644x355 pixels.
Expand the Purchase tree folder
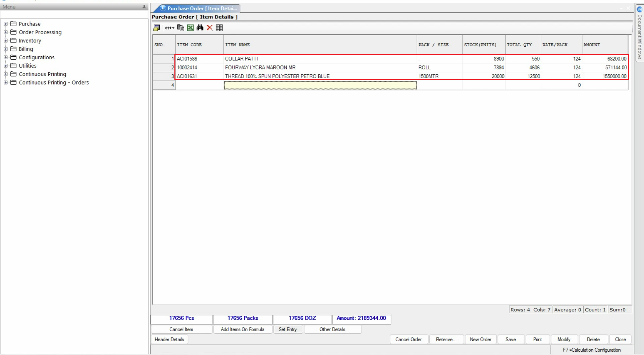point(6,24)
